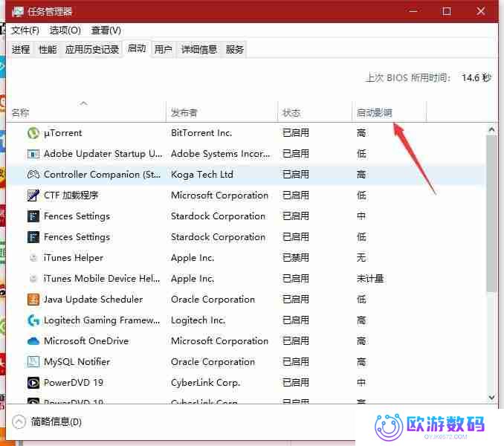504x446 pixels.
Task: Select the CTF 加载程序 entry
Action: 71,195
